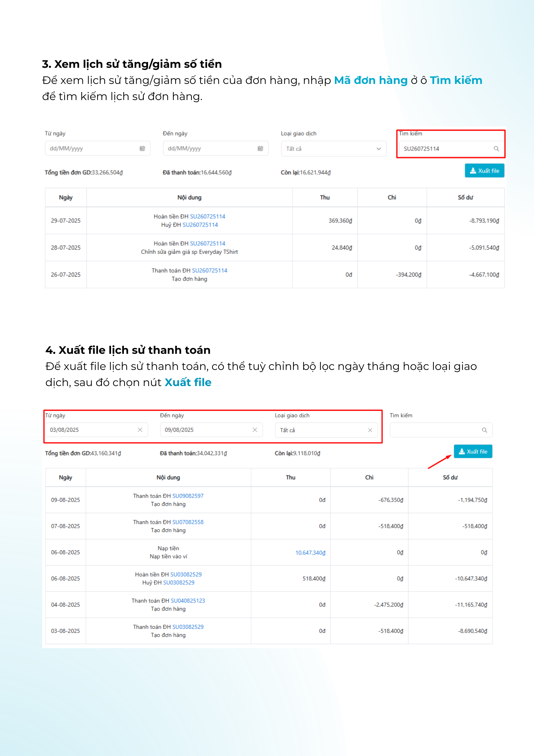Open Huỷ ĐH SU03082529 link
The height and width of the screenshot is (756, 534).
179,582
